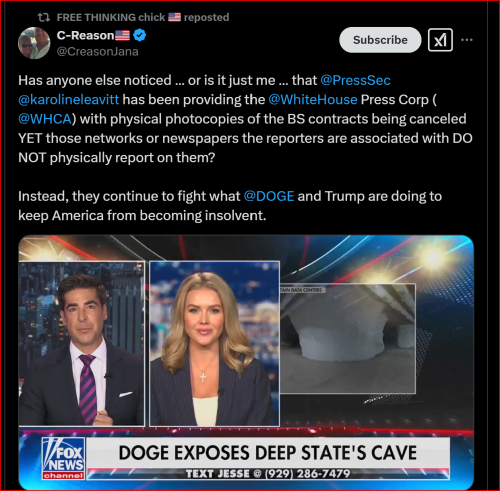The image size is (500, 491).
Task: Click the cave data center image inset
Action: click(348, 339)
